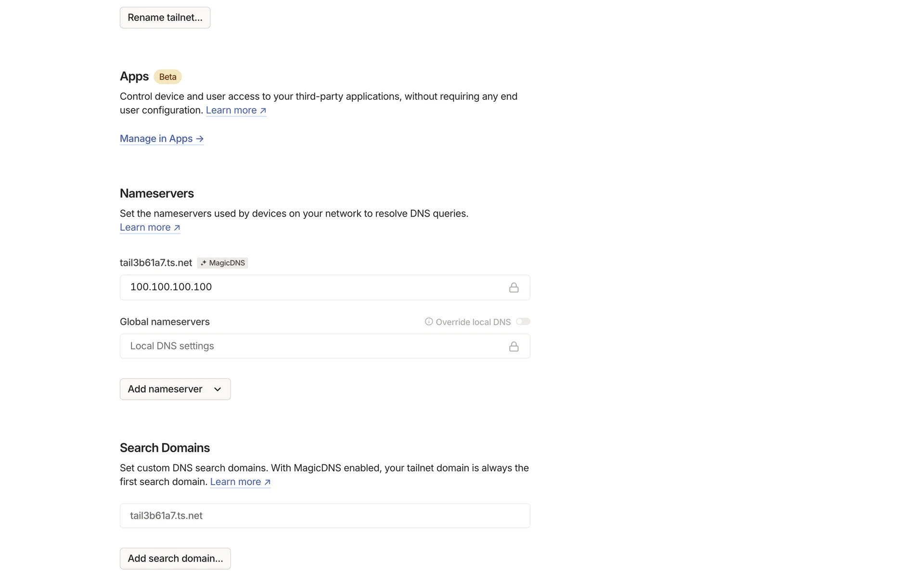
Task: Open Learn more link in Apps section
Action: 236,110
